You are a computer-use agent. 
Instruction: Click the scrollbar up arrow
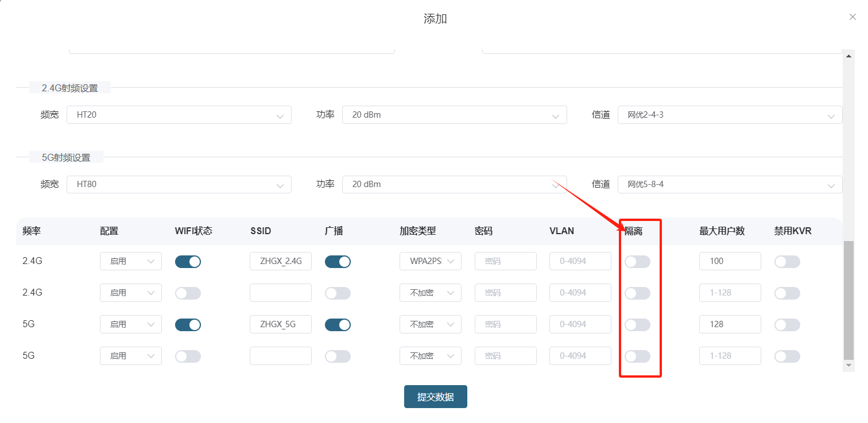tap(848, 56)
